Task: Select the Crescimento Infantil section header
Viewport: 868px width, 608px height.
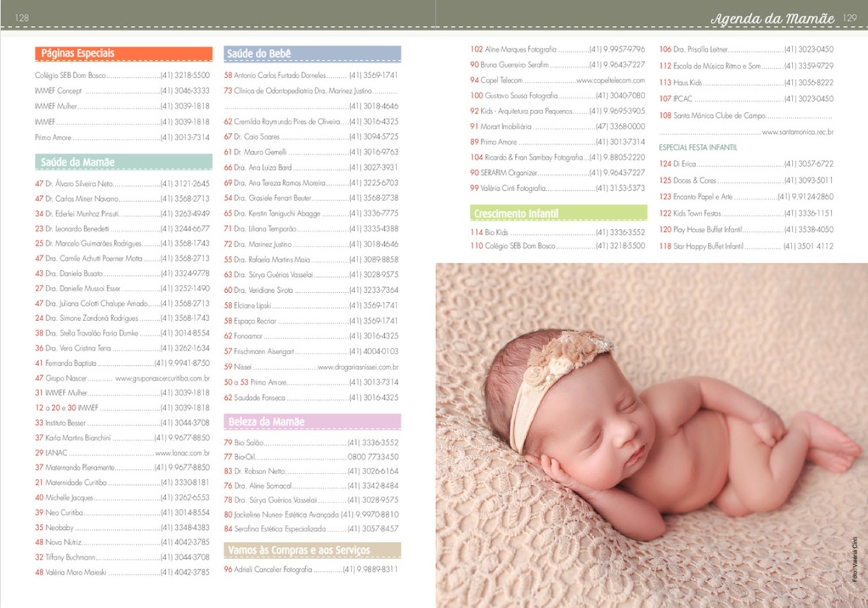Action: [558, 213]
